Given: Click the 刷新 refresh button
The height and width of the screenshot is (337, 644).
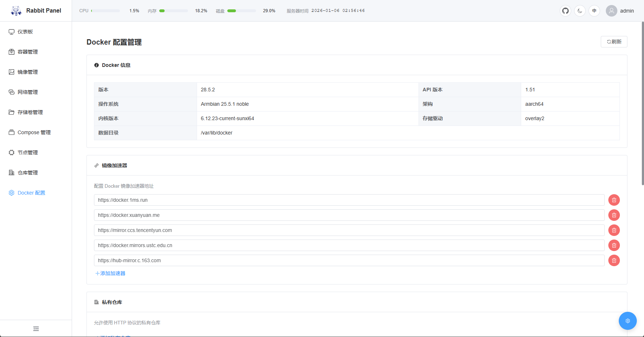Looking at the screenshot, I should [614, 42].
